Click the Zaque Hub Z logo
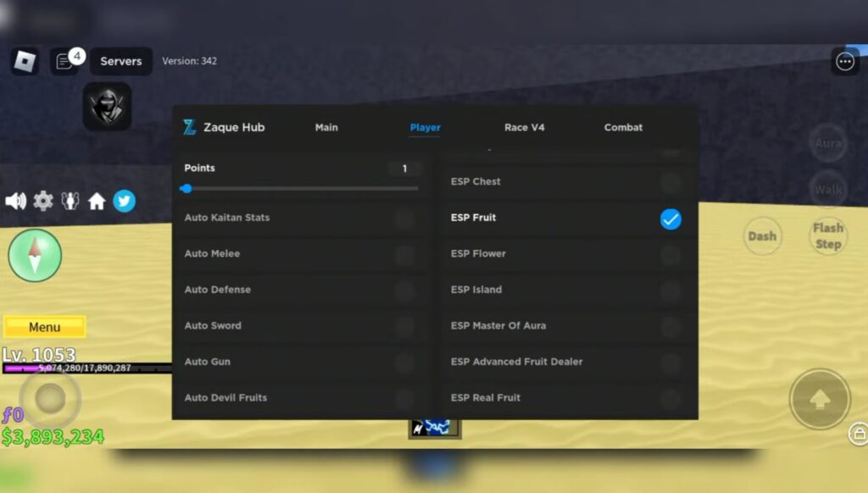The image size is (868, 493). coord(189,127)
